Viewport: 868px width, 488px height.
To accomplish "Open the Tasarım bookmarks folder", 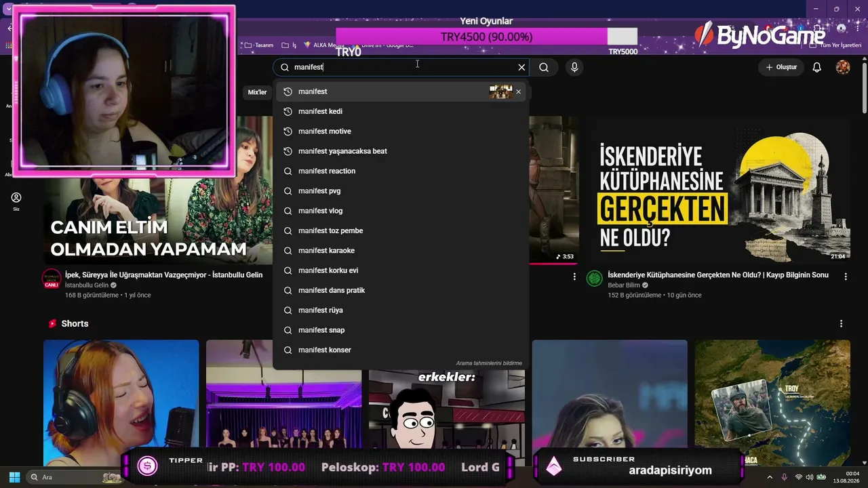I will [258, 45].
